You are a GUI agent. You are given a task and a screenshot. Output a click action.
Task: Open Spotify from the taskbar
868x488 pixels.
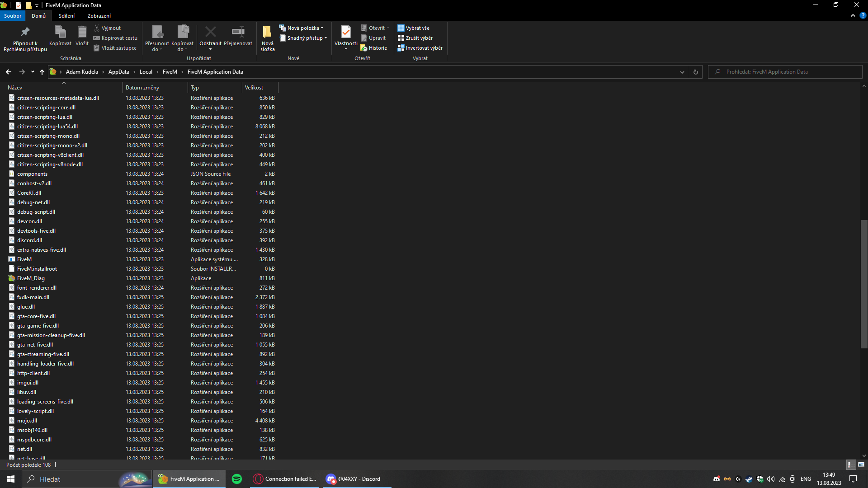(236, 479)
